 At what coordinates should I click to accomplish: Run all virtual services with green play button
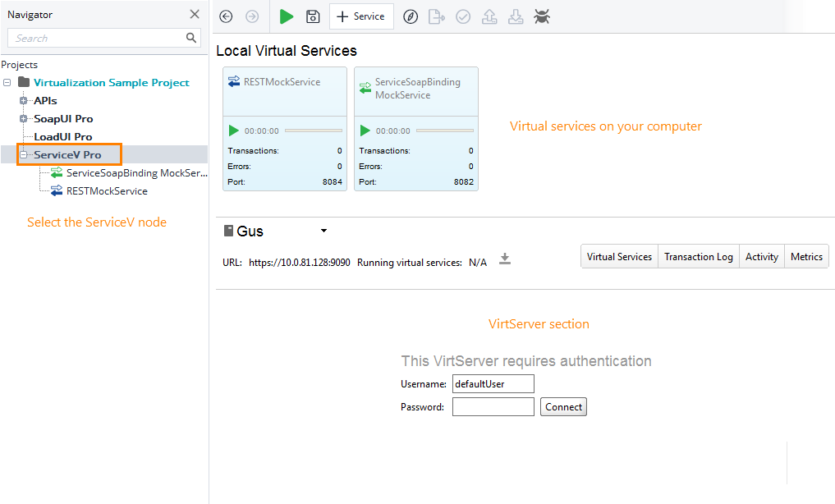287,16
